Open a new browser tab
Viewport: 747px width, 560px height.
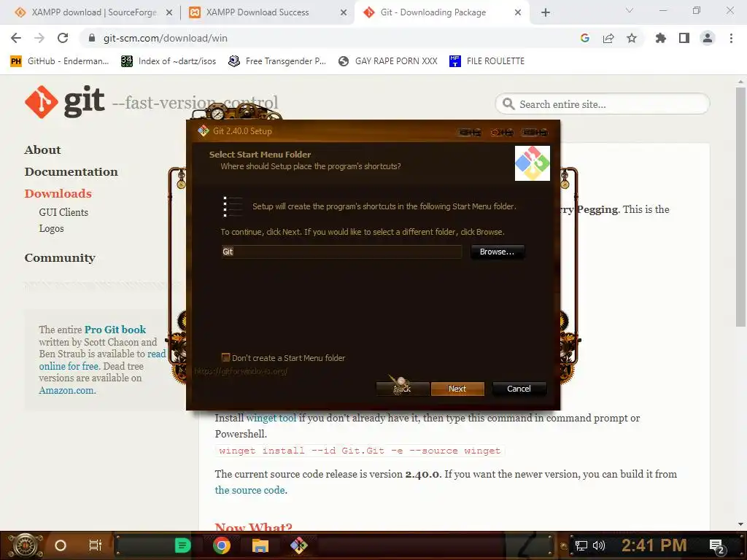(546, 12)
